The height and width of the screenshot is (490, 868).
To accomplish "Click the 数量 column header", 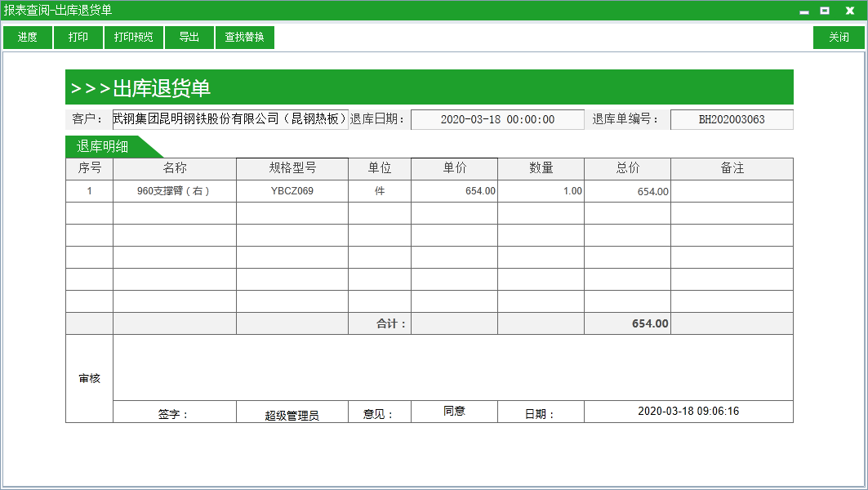I will [x=541, y=168].
